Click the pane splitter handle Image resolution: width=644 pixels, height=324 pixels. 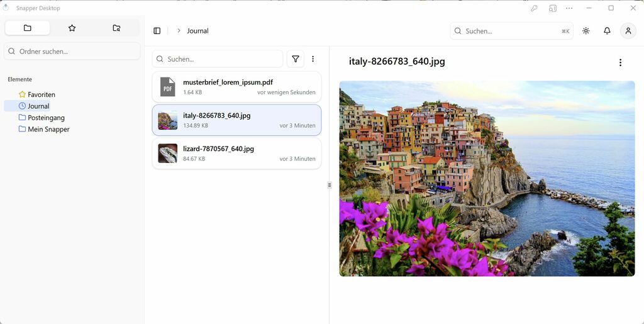click(330, 185)
